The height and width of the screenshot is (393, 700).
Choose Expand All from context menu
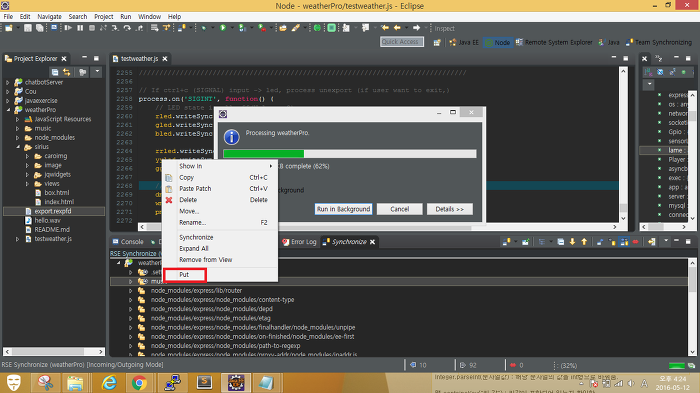[x=221, y=248]
